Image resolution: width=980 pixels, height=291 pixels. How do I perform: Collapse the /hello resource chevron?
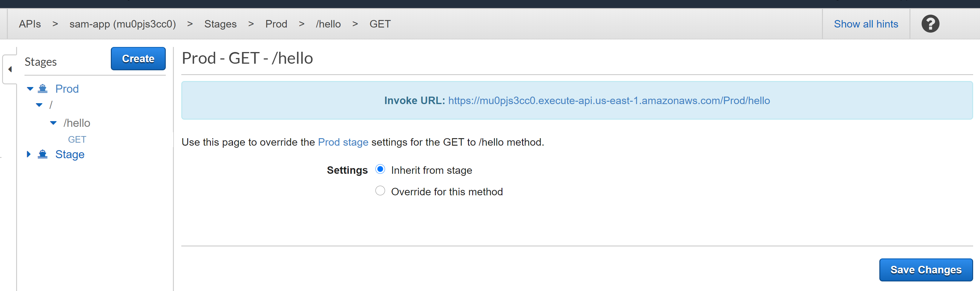(x=53, y=123)
